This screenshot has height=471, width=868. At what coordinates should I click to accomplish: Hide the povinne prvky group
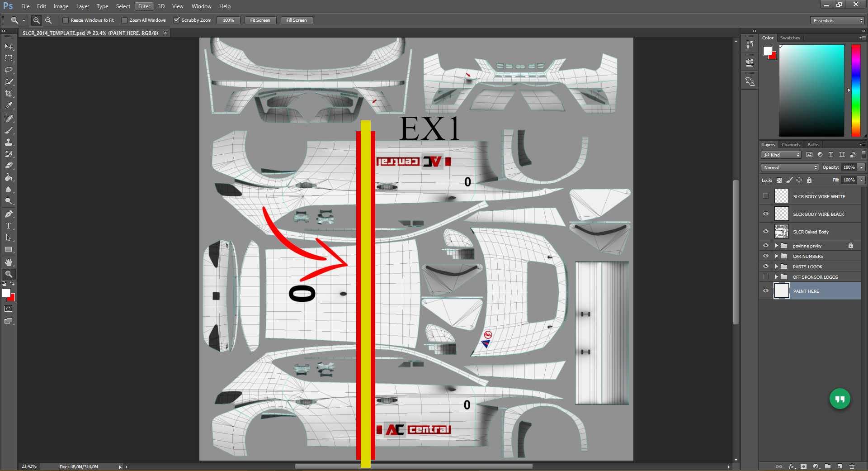(766, 246)
